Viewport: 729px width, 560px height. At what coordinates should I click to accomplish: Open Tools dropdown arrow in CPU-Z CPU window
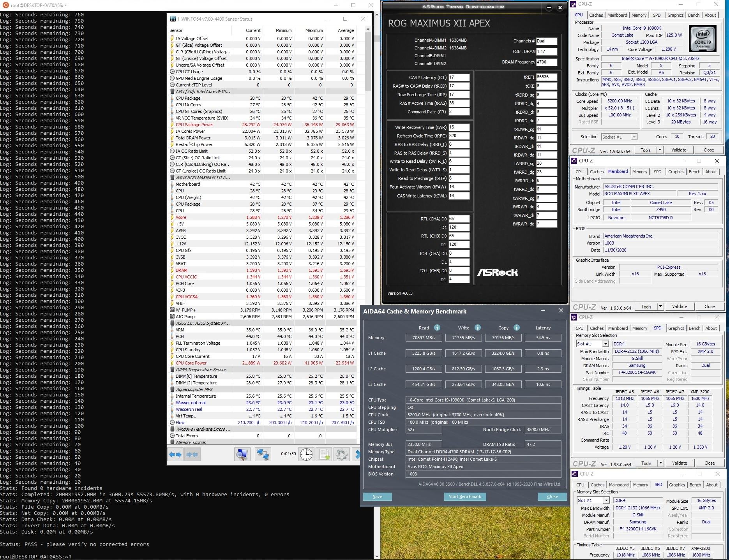(x=659, y=150)
